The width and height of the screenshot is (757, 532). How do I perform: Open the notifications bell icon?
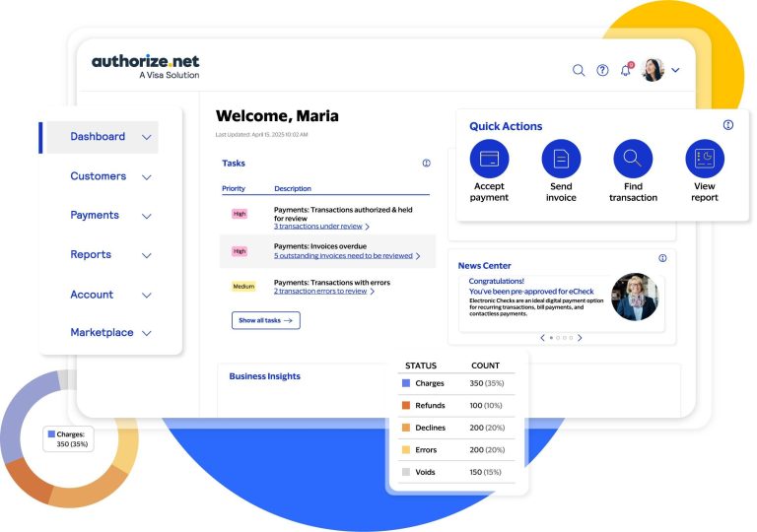625,70
